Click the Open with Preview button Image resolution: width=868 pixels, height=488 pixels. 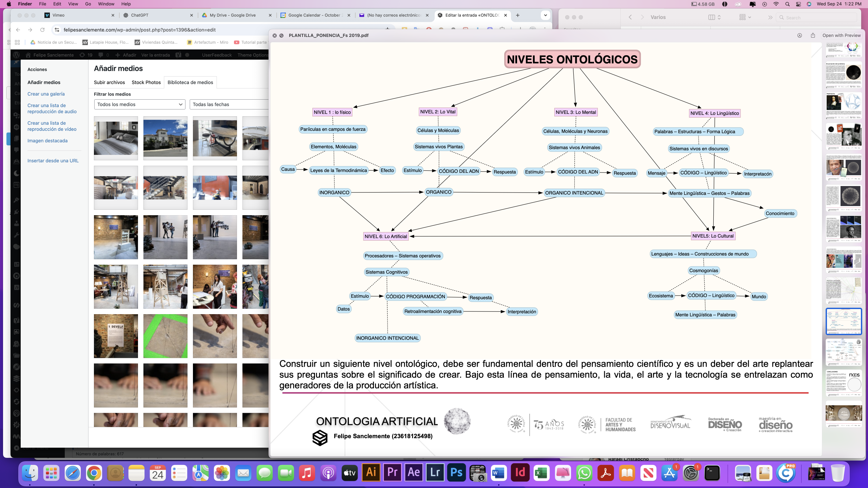(841, 35)
